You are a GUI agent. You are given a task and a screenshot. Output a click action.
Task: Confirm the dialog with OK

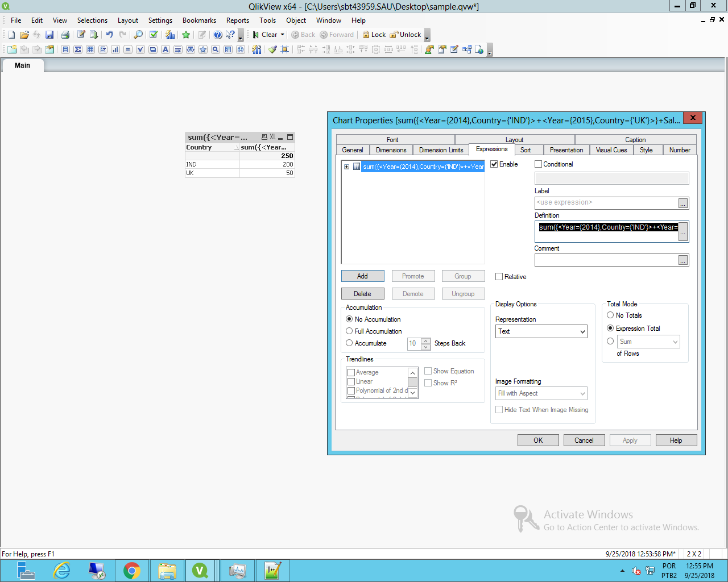pyautogui.click(x=538, y=440)
